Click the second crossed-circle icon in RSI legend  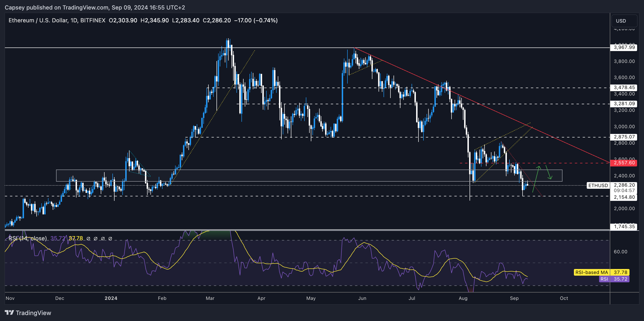pos(96,238)
